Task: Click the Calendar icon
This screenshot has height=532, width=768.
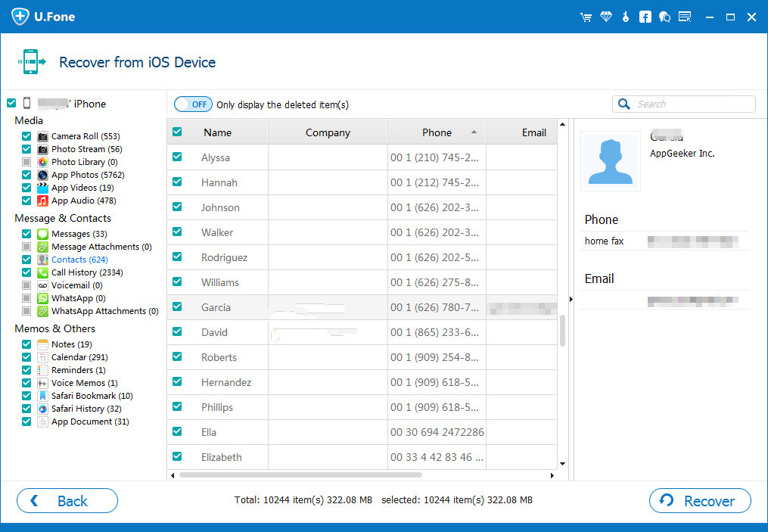Action: pyautogui.click(x=42, y=357)
